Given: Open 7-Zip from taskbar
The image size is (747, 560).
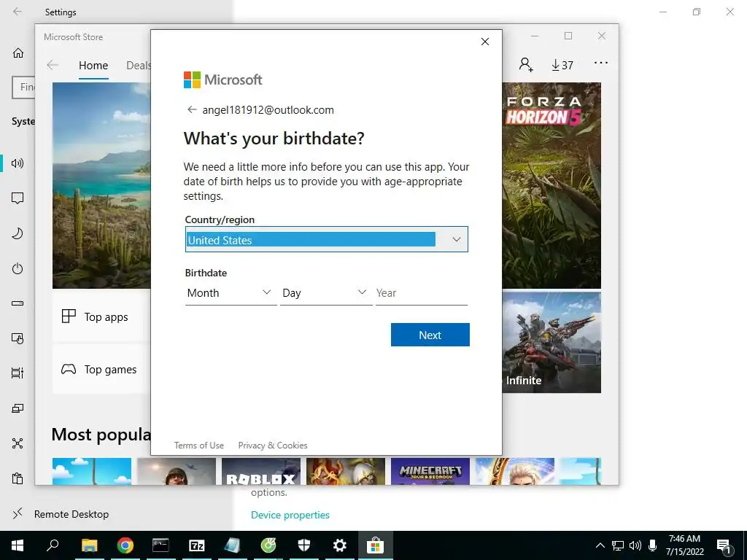Looking at the screenshot, I should [x=197, y=545].
